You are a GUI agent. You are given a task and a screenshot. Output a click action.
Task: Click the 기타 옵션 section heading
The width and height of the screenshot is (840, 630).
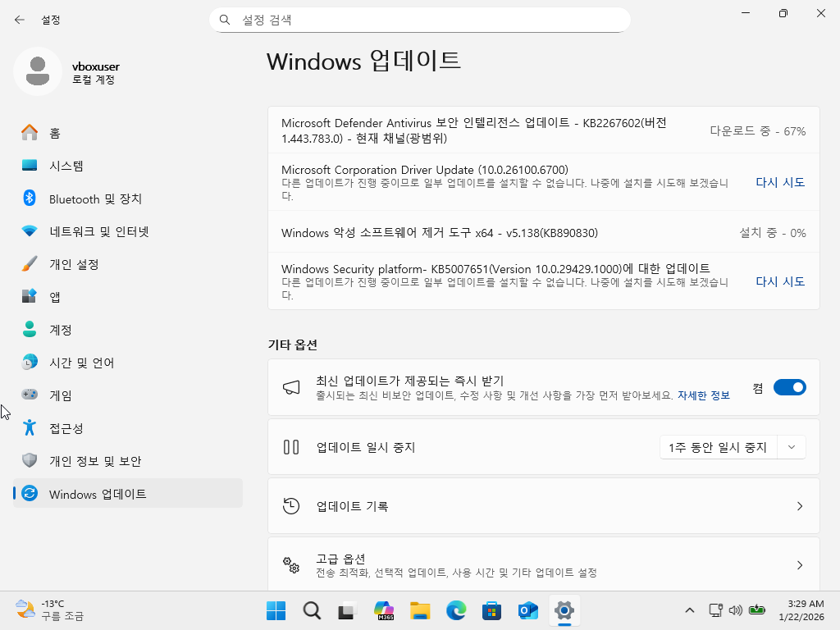click(x=293, y=345)
